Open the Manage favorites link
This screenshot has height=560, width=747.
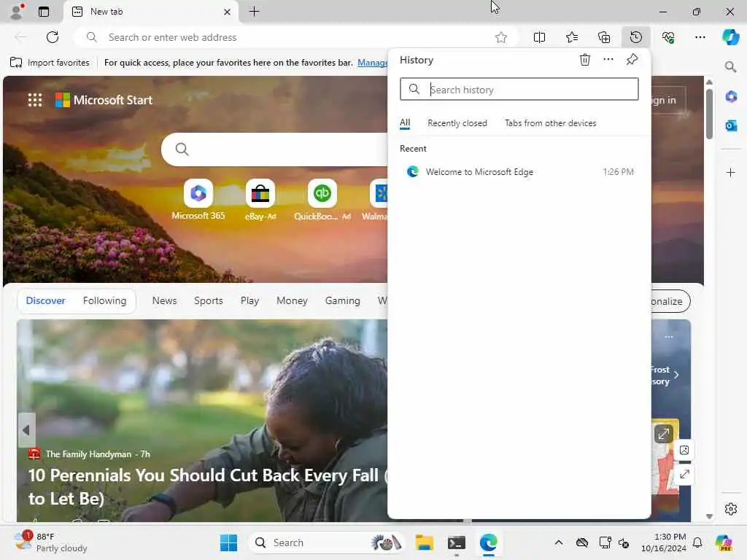(x=373, y=63)
